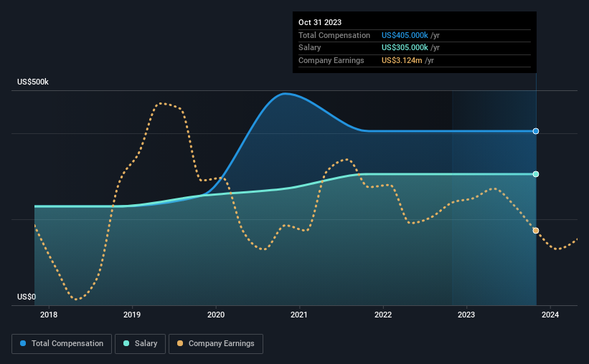Image resolution: width=589 pixels, height=364 pixels.
Task: Click the 2020 x-axis label
Action: click(216, 315)
